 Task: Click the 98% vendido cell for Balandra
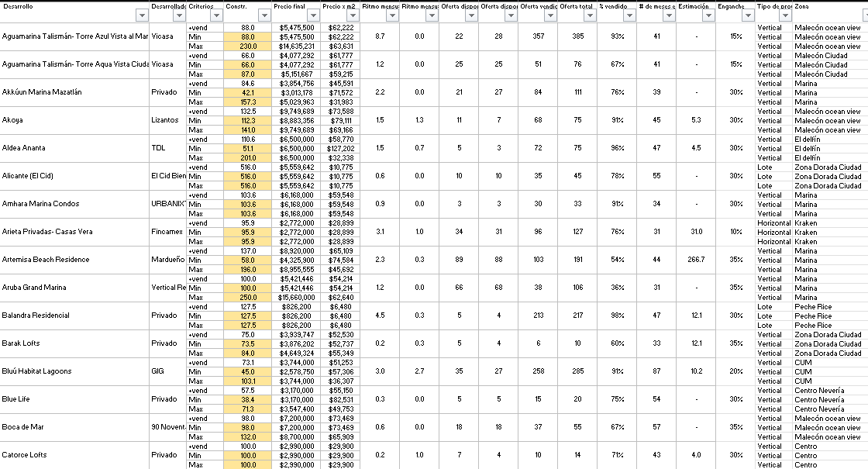click(617, 316)
